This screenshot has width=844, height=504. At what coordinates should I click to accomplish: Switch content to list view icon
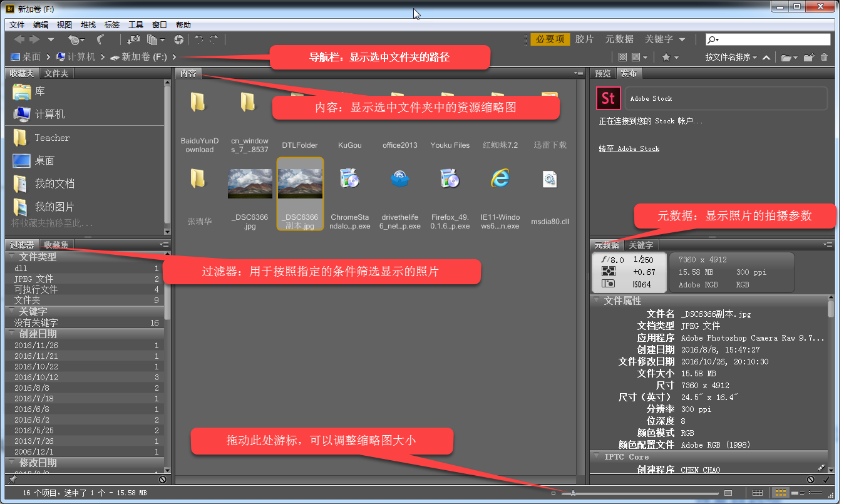click(815, 493)
